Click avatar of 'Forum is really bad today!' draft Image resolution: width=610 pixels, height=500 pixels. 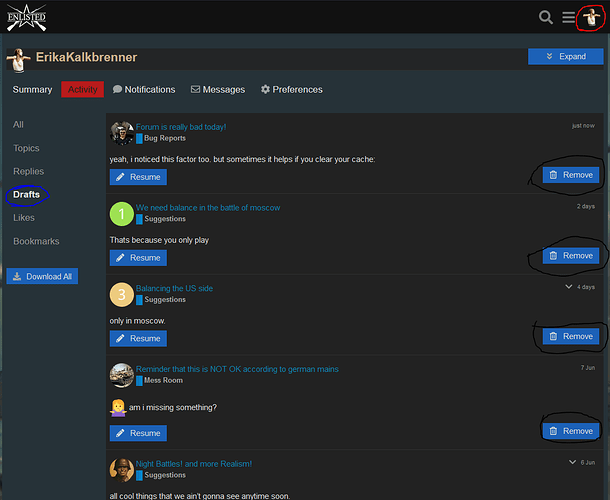click(121, 133)
